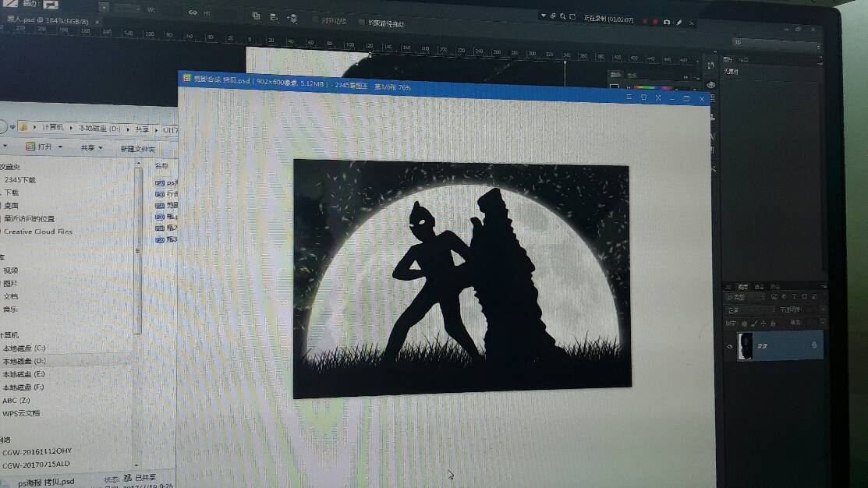Click the path operations icon in options bar
868x488 pixels.
(x=256, y=16)
